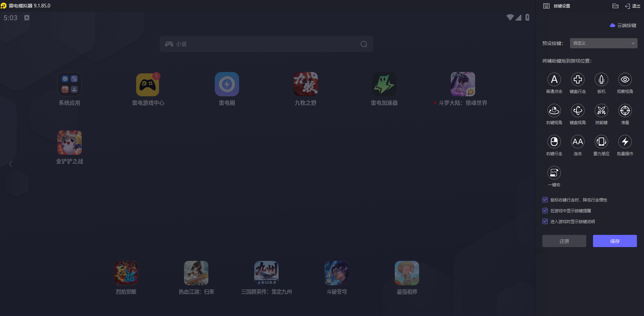Open the 金铲铲之战 game
The image size is (644, 316).
point(70,143)
